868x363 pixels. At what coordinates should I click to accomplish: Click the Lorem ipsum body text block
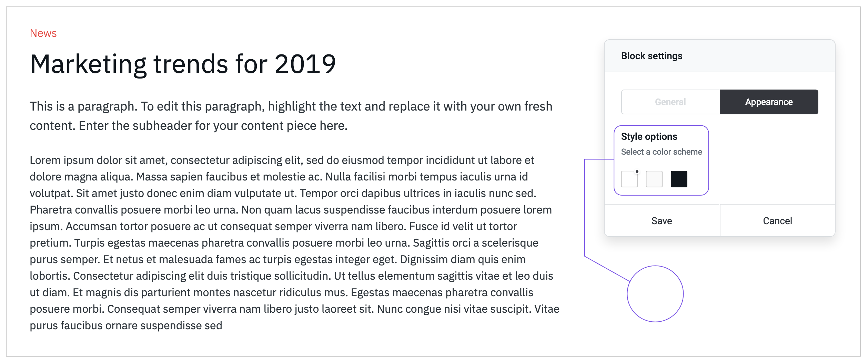[294, 243]
